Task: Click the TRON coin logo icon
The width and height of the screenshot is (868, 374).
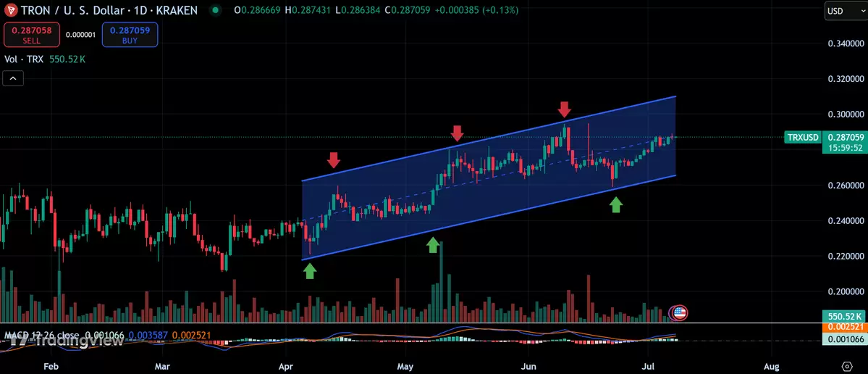Action: (10, 10)
